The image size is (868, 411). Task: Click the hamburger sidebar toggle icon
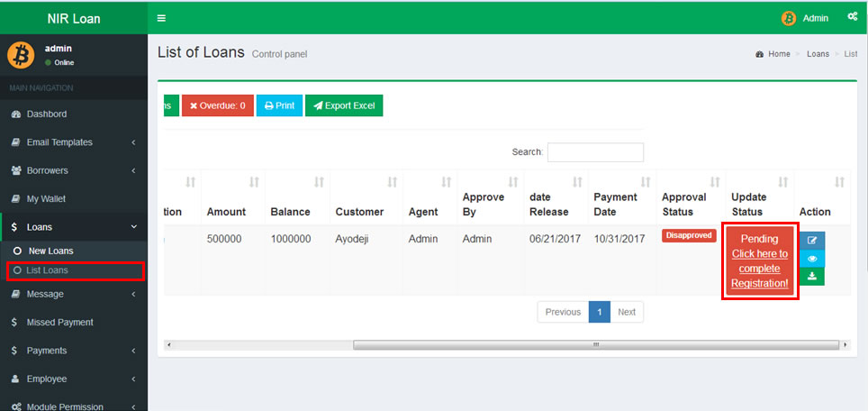[161, 18]
